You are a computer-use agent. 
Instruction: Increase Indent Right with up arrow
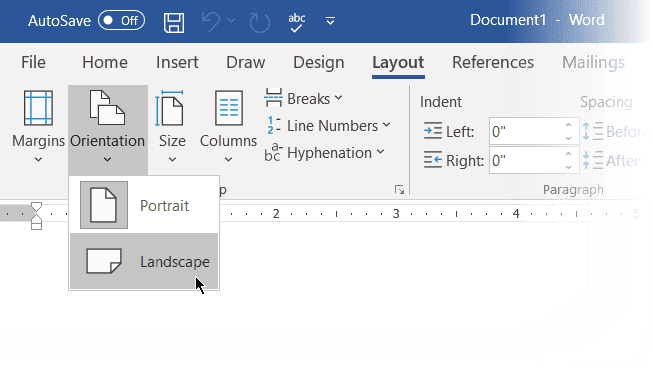point(568,154)
